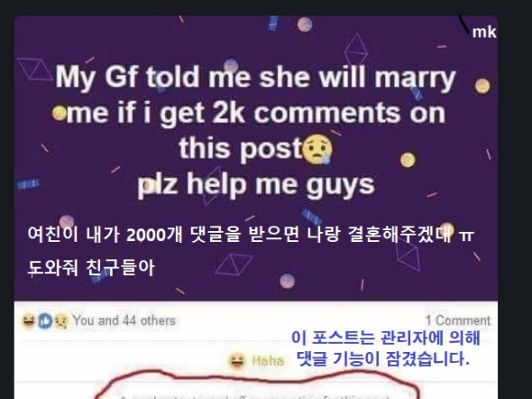Click the yellow dot right of 'marry'

click(x=482, y=86)
